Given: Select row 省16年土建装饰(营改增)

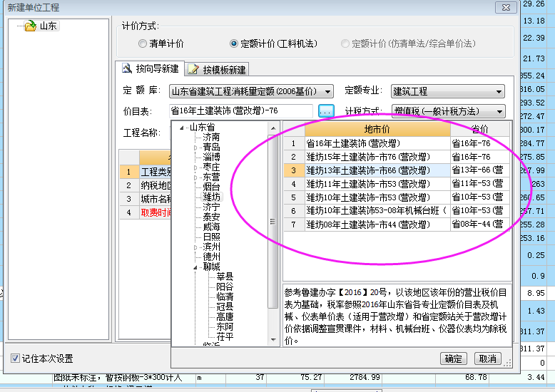Looking at the screenshot, I should [x=397, y=143].
